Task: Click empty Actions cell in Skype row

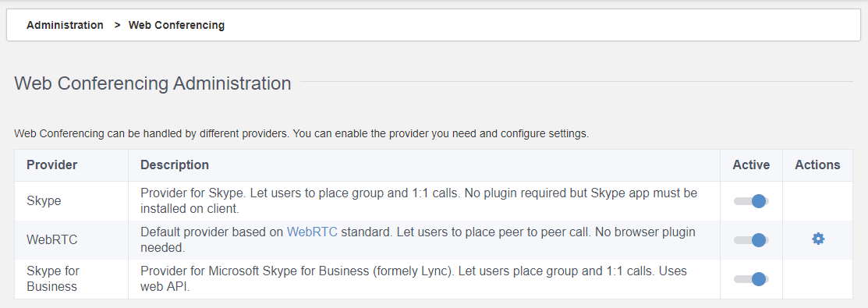Action: [817, 201]
